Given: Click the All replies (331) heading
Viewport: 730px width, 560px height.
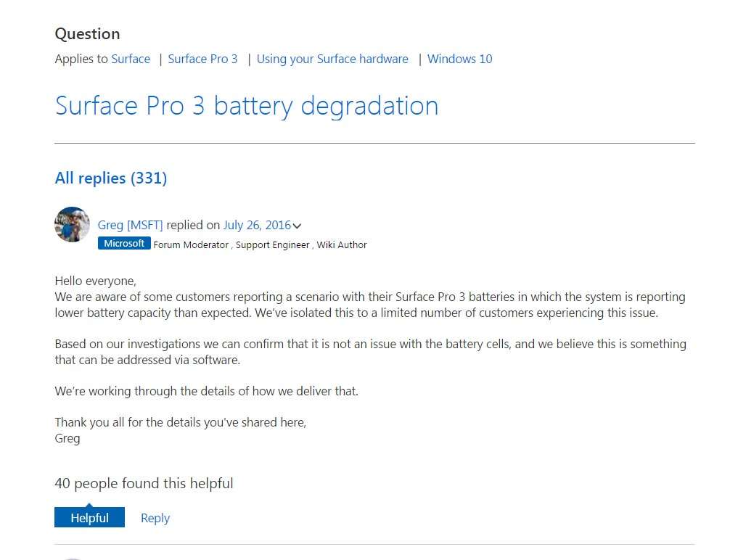Looking at the screenshot, I should coord(111,178).
